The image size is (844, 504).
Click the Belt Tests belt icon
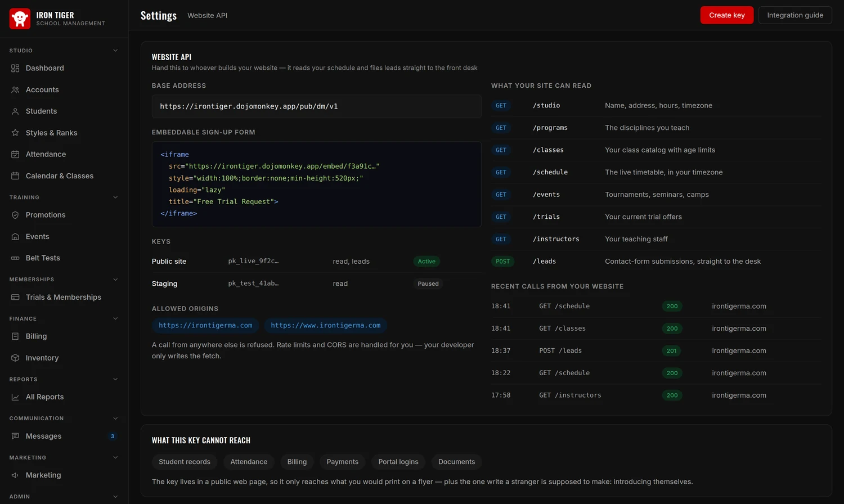pyautogui.click(x=15, y=258)
